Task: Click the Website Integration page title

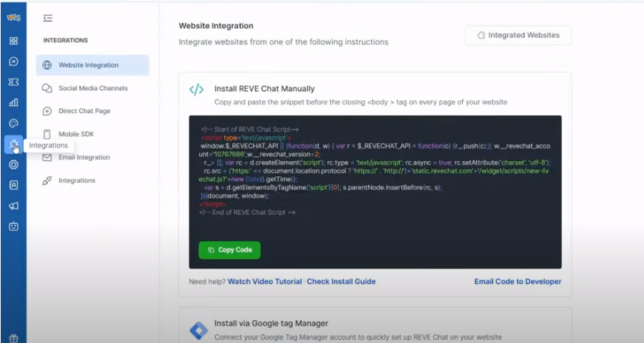Action: click(x=216, y=26)
